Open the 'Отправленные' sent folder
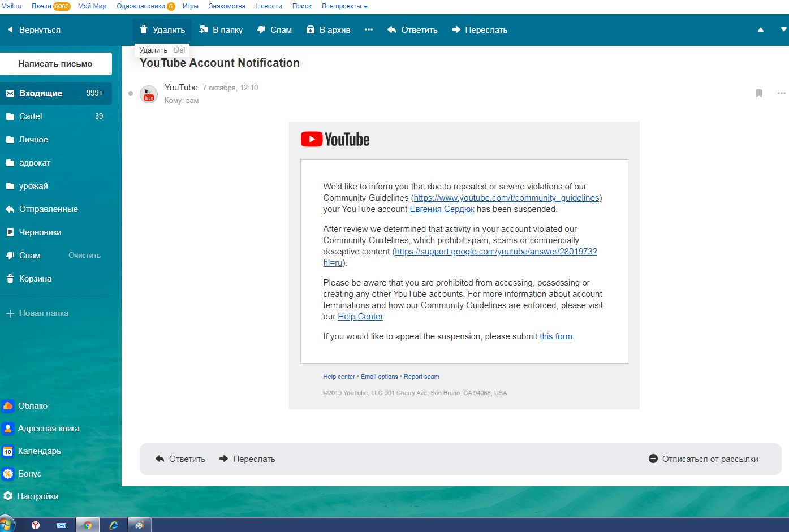The height and width of the screenshot is (532, 789). click(x=55, y=209)
